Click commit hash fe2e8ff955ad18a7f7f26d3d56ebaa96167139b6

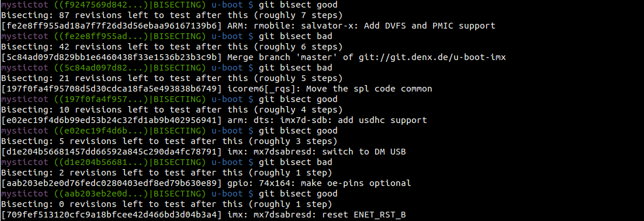[x=111, y=26]
